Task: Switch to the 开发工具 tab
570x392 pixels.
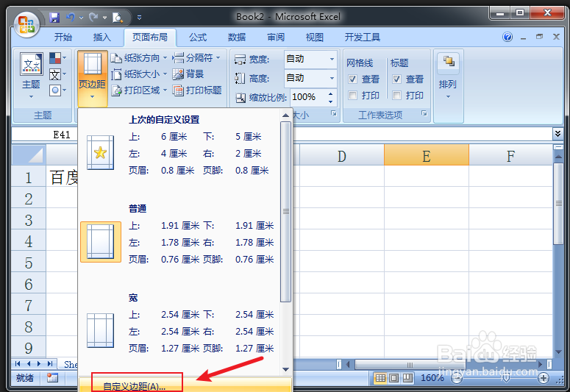Action: 363,37
